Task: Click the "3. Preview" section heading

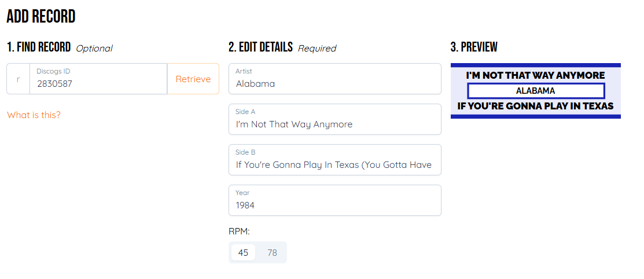Action: coord(474,47)
